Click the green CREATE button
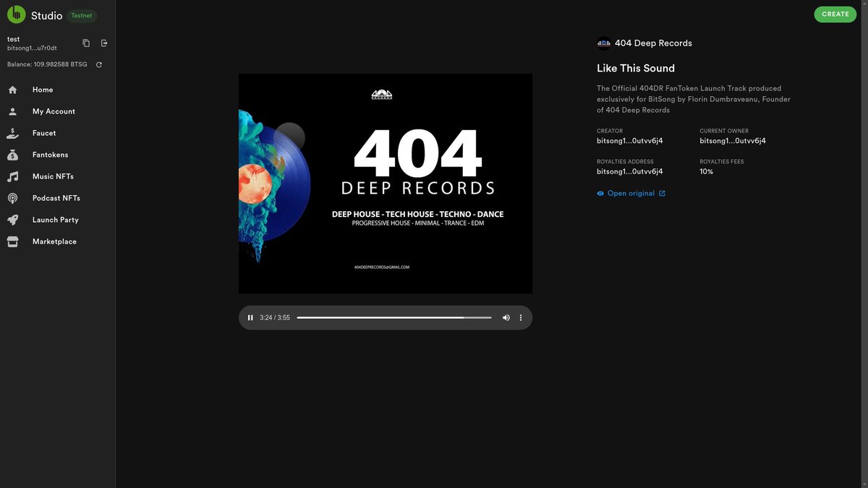The width and height of the screenshot is (868, 488). point(835,14)
